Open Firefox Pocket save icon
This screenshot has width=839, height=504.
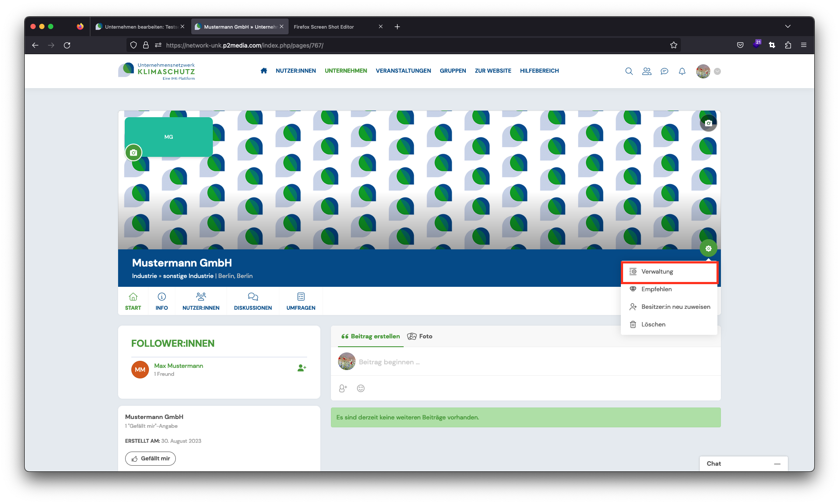click(x=740, y=45)
